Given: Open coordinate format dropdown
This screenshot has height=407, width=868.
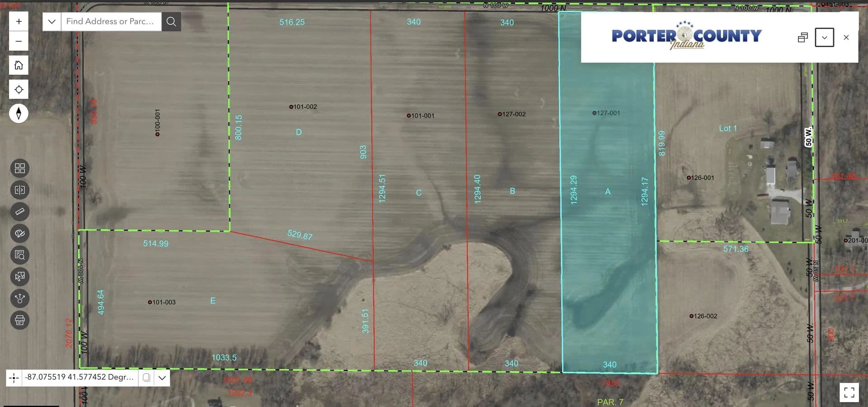Looking at the screenshot, I should (x=162, y=377).
